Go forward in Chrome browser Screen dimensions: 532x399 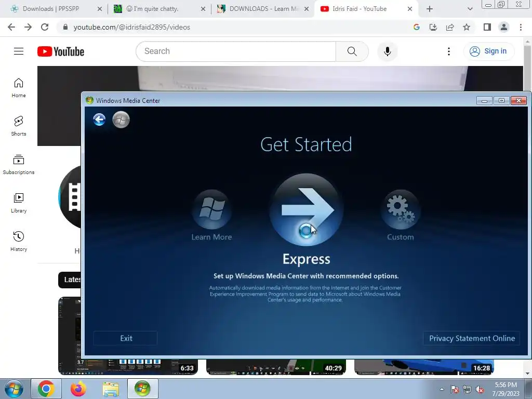pyautogui.click(x=28, y=27)
